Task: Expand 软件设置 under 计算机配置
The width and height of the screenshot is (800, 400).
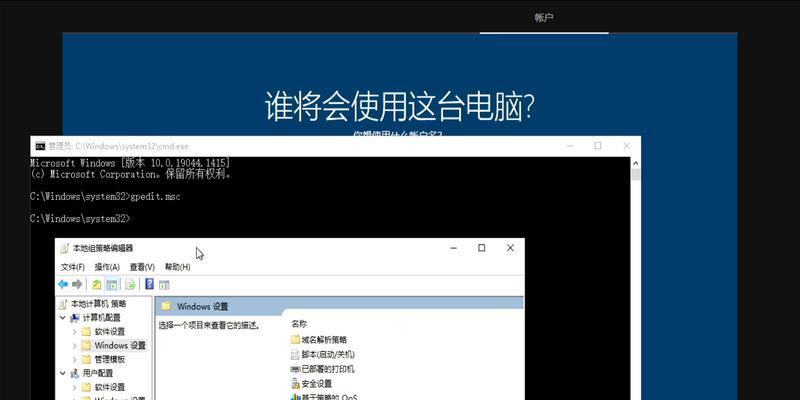Action: coord(74,332)
